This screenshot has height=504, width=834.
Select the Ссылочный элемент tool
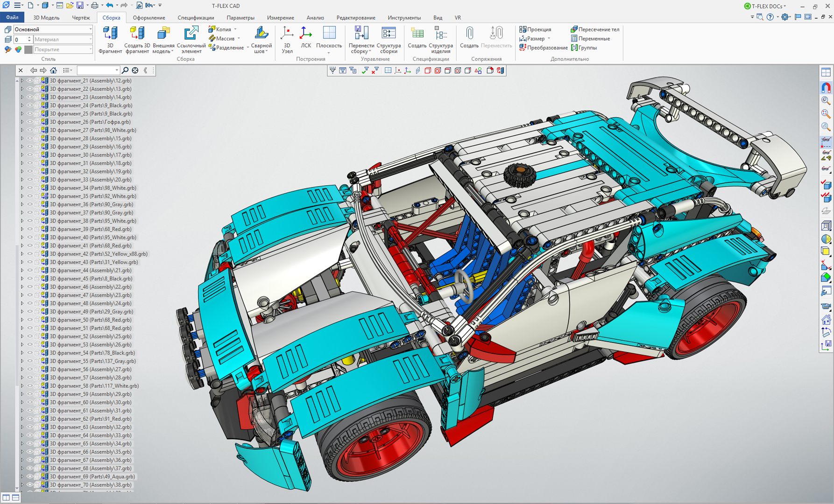click(x=191, y=40)
